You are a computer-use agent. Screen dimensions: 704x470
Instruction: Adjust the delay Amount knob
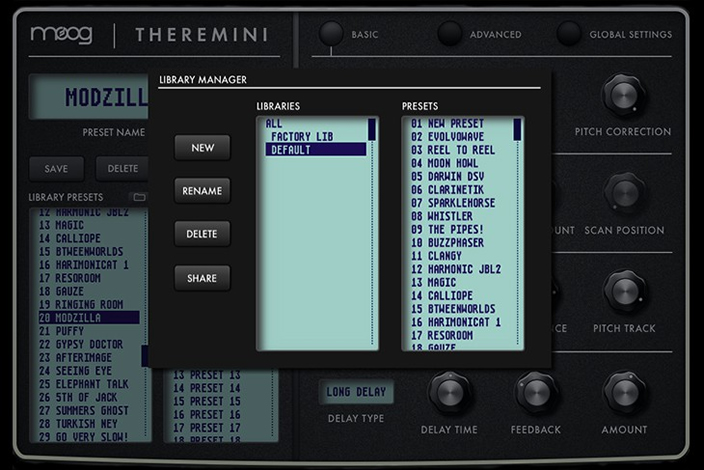point(624,393)
